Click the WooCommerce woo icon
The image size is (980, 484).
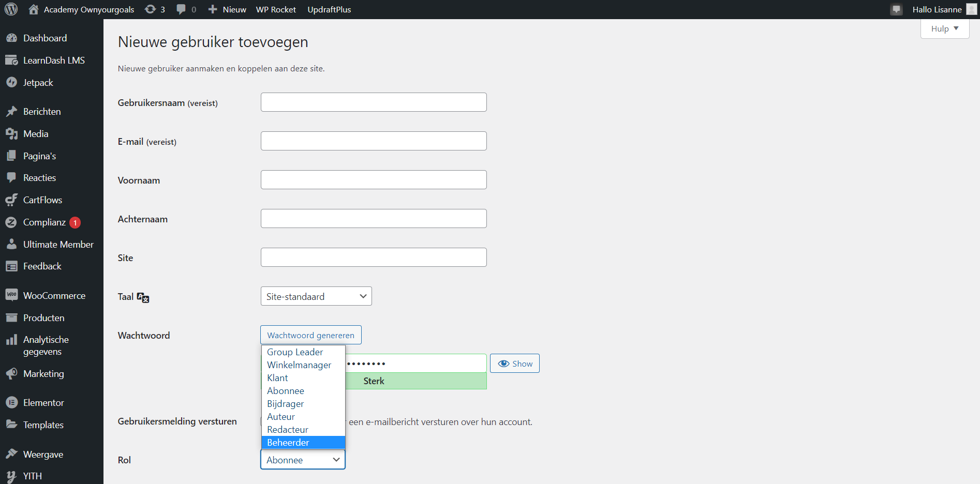coord(11,295)
